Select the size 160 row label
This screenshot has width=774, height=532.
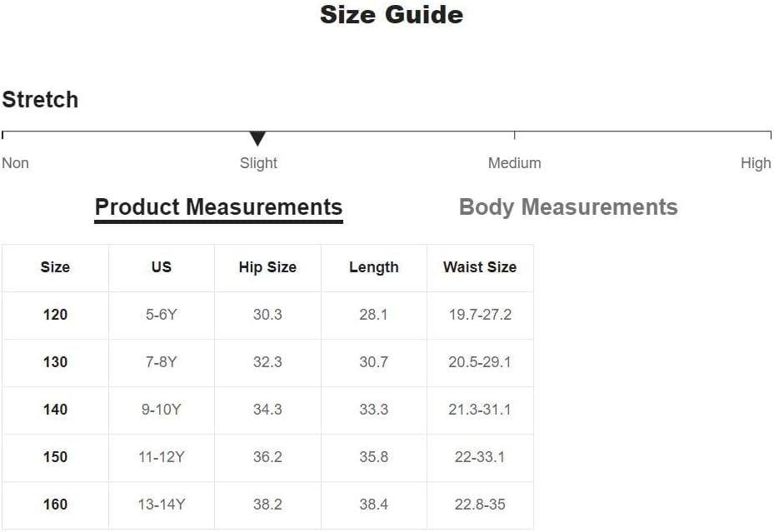coord(55,505)
